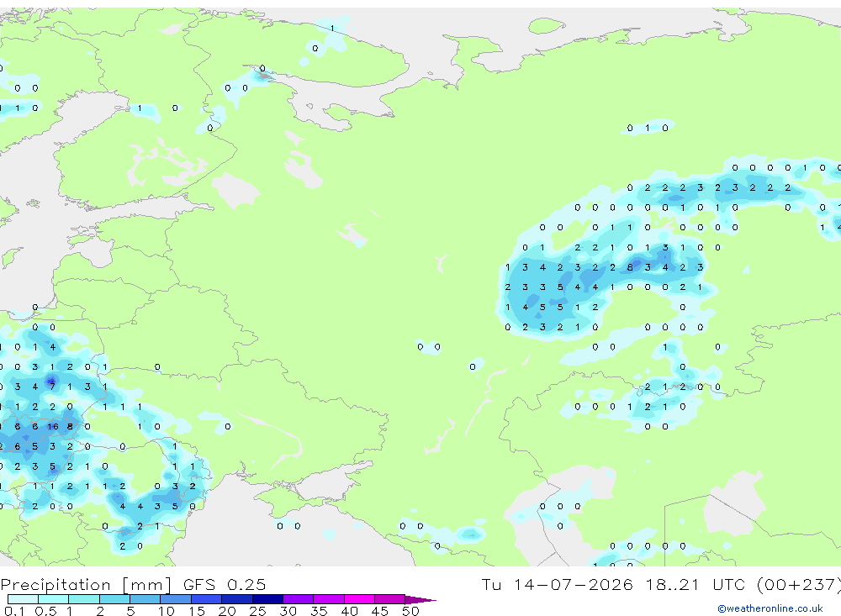Click legend label '25'
841x616 pixels.
click(x=257, y=611)
